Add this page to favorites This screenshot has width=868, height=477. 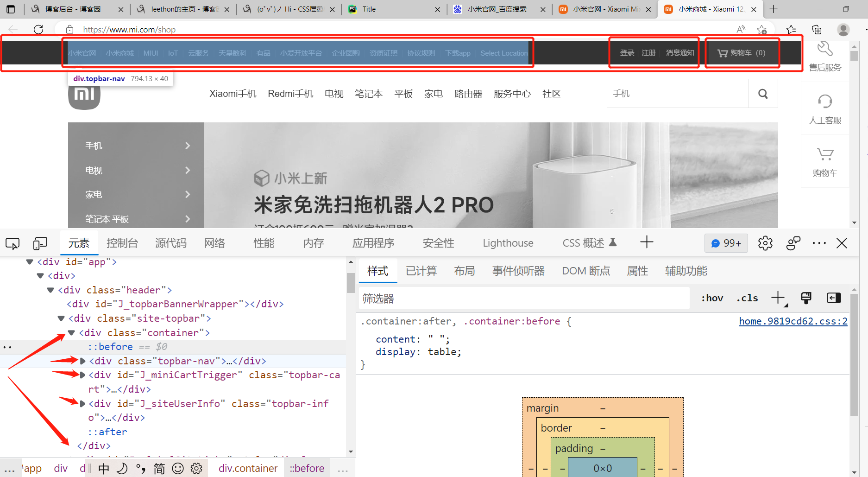(762, 29)
